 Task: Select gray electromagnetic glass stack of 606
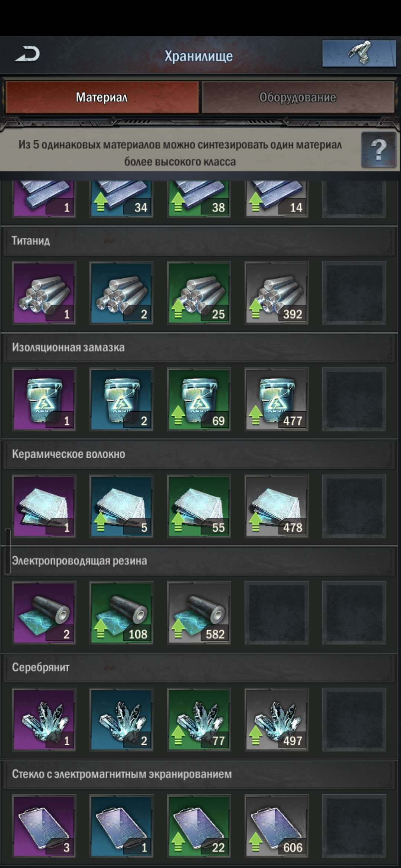pos(277,826)
